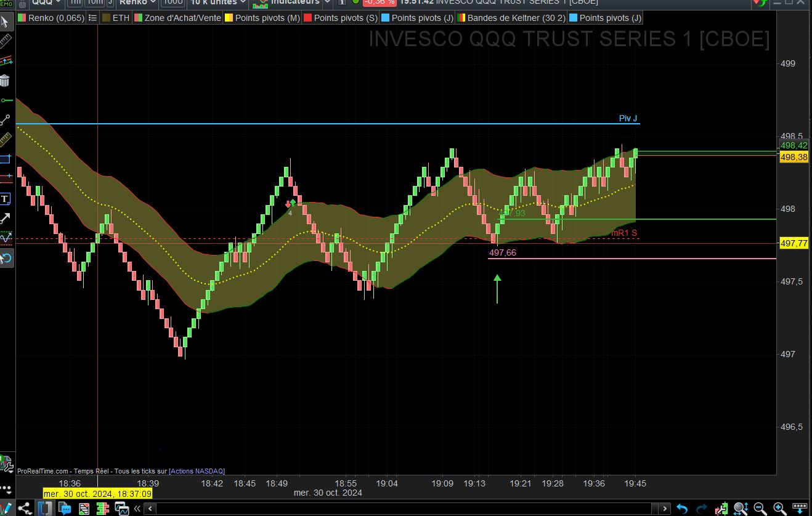Screen dimensions: 812x516
Task: Click the pink 497,66 level label
Action: [503, 252]
